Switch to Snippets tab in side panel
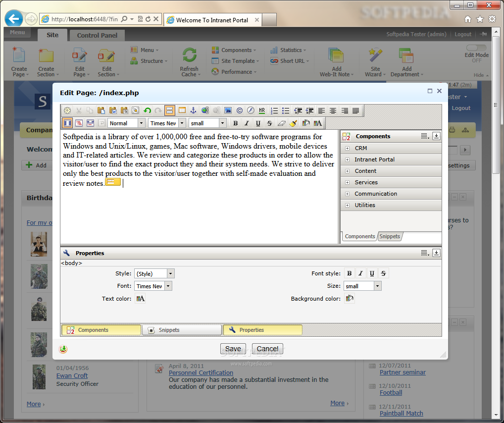Screen dimensions: 504x423 point(390,236)
